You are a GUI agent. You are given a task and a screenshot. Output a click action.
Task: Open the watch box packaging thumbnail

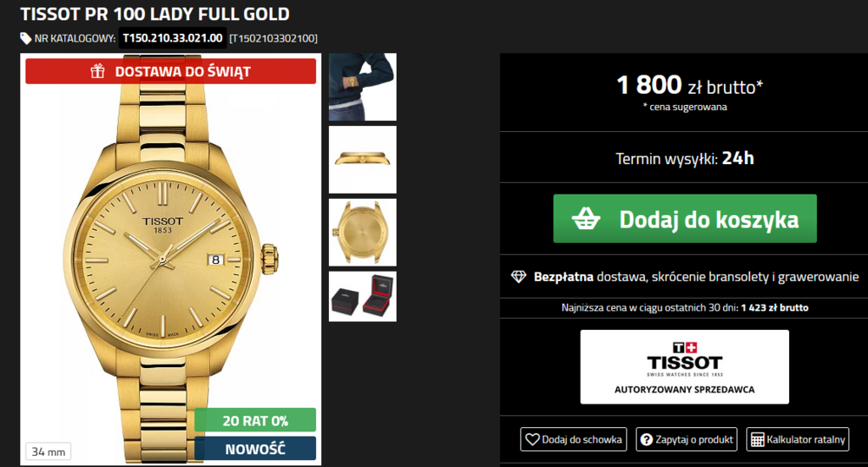(x=363, y=297)
